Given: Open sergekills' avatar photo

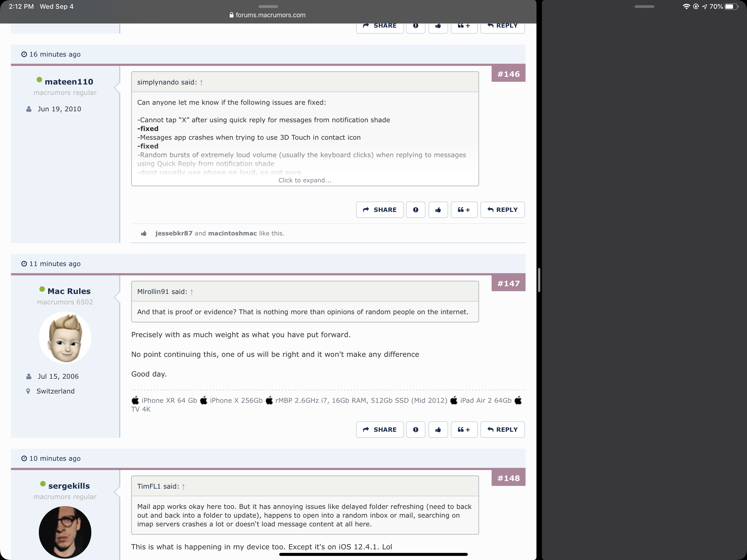Looking at the screenshot, I should point(65,532).
